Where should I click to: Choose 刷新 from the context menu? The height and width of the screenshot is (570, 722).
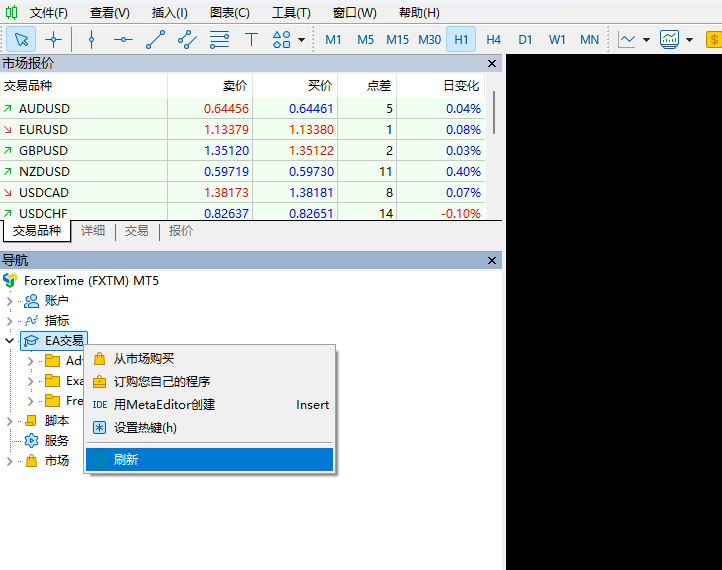click(x=126, y=460)
